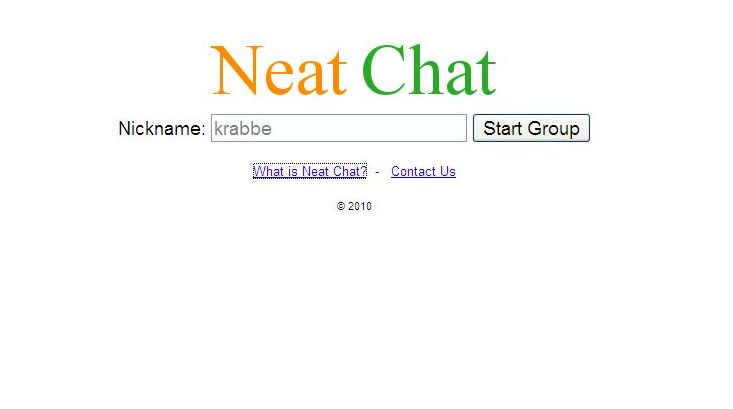Click the letter C in the Neat Chat logo
Viewport: 733px width, 409px height.
tap(383, 70)
